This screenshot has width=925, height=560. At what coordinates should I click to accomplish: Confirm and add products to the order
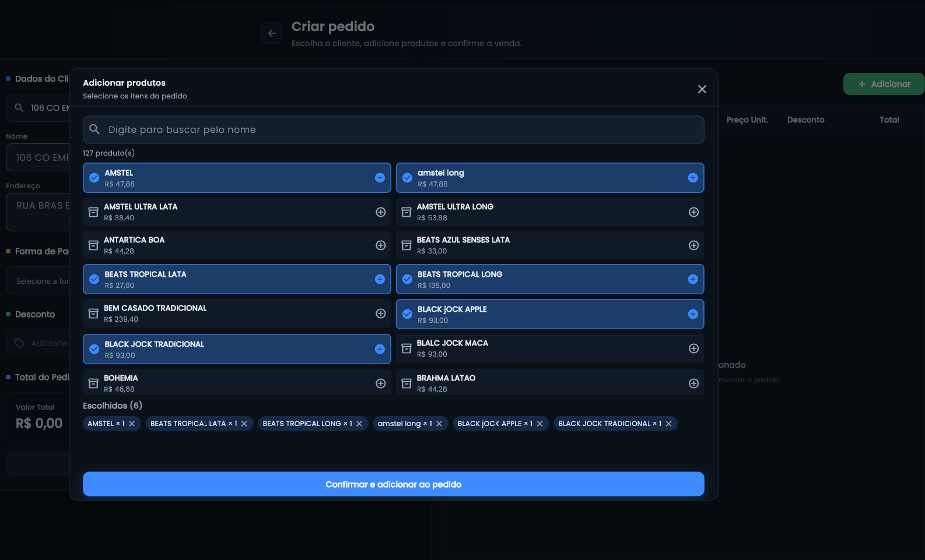click(x=394, y=484)
